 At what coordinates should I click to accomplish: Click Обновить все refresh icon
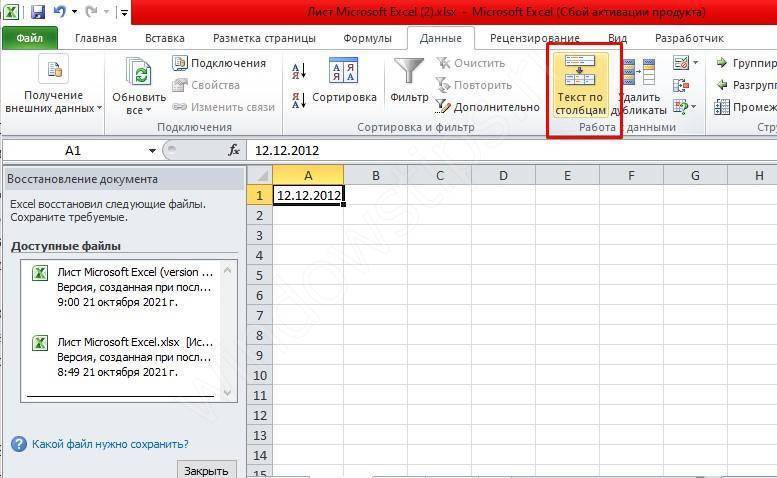point(139,72)
